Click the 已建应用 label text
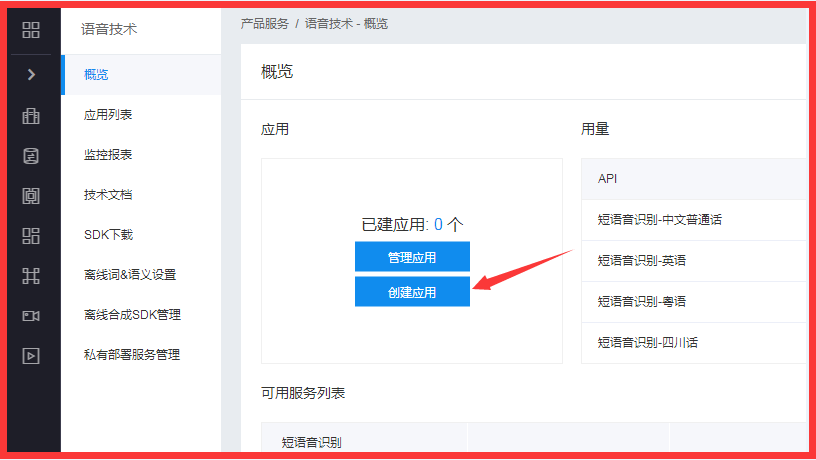Image resolution: width=816 pixels, height=460 pixels. 393,224
